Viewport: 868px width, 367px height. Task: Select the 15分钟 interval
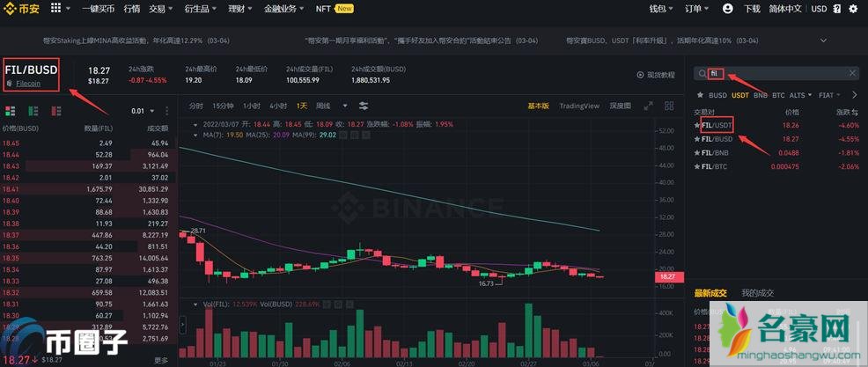(223, 106)
